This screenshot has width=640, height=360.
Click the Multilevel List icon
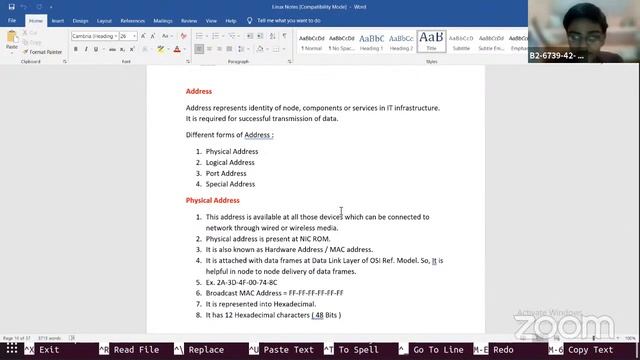coord(231,36)
